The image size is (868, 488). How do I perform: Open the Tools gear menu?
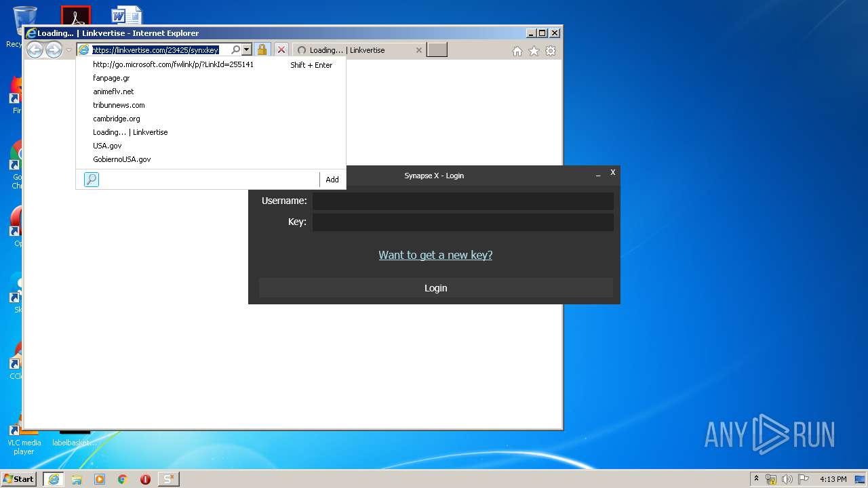tap(551, 51)
